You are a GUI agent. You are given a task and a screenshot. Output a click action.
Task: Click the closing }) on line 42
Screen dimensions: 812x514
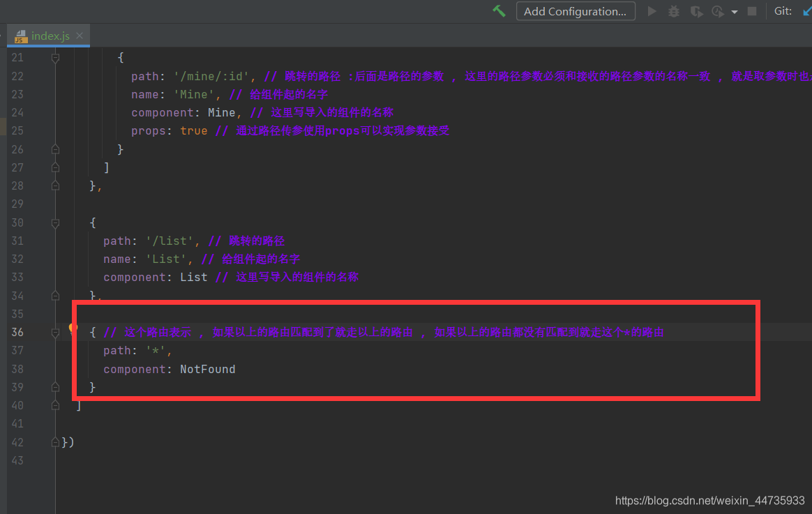68,442
